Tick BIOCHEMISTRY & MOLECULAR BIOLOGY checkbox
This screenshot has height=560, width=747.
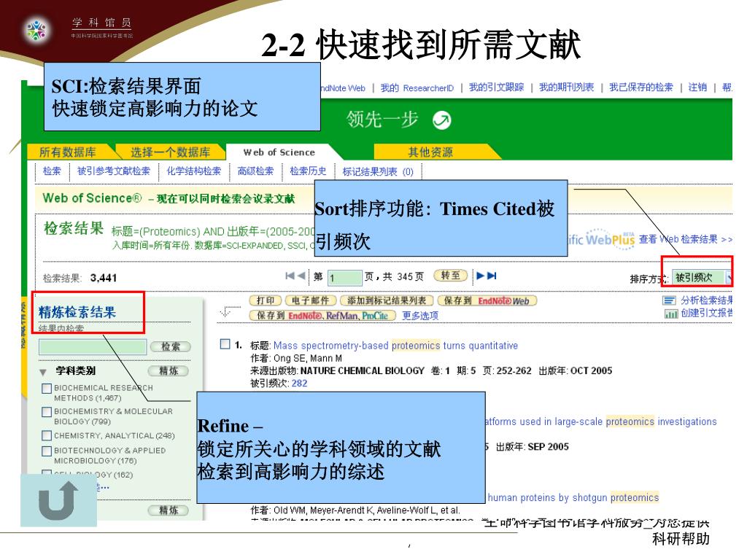pyautogui.click(x=47, y=412)
